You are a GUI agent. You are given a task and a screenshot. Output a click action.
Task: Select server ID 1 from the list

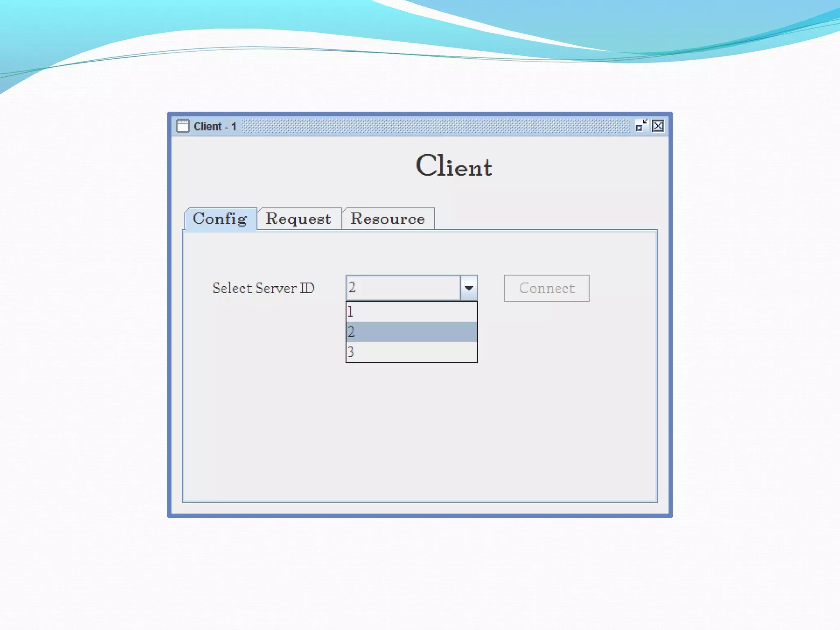(411, 312)
